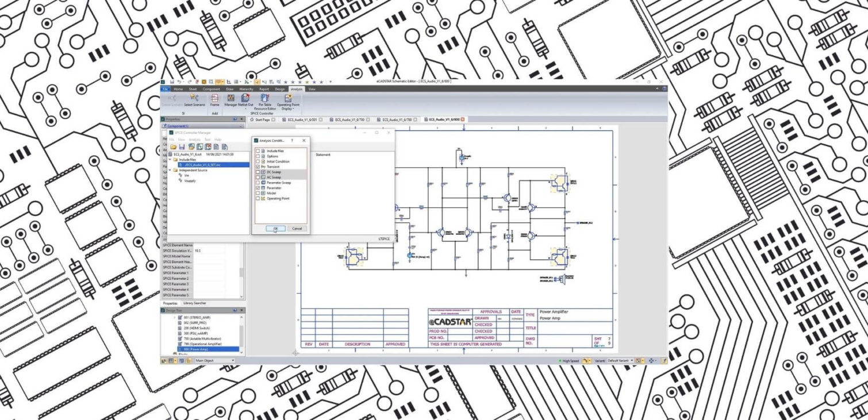The image size is (868, 420).
Task: Click the Properties panel vertical scrollbar
Action: pos(243,270)
